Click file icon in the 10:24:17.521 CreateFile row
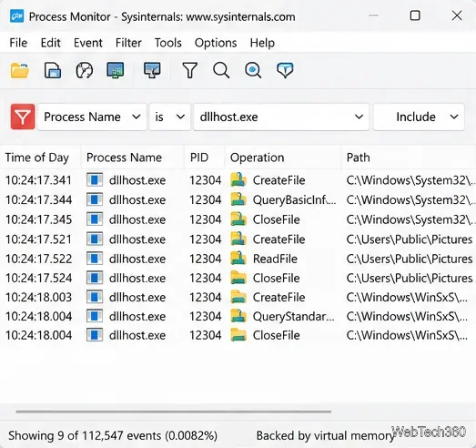Screen dimensions: 476x448 [x=238, y=239]
